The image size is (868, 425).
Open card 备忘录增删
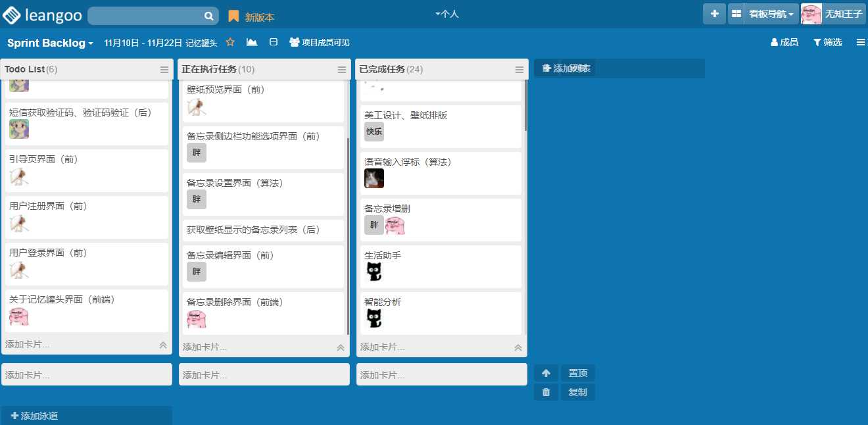click(x=441, y=220)
